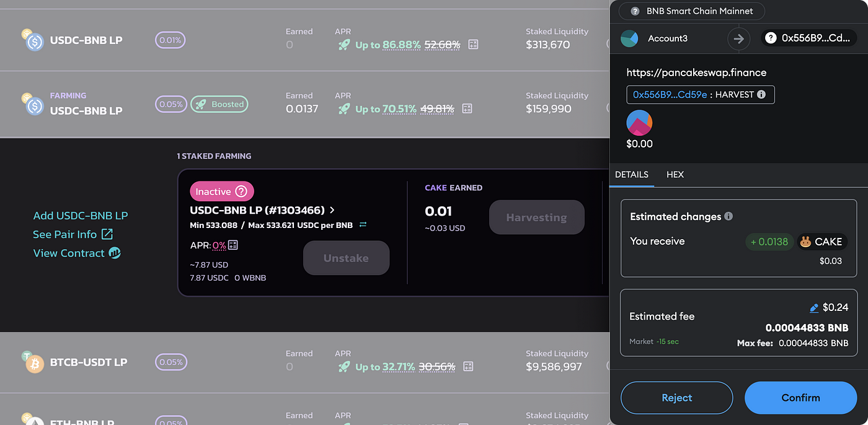
Task: Click staked liquidity $313,670
Action: pyautogui.click(x=547, y=45)
